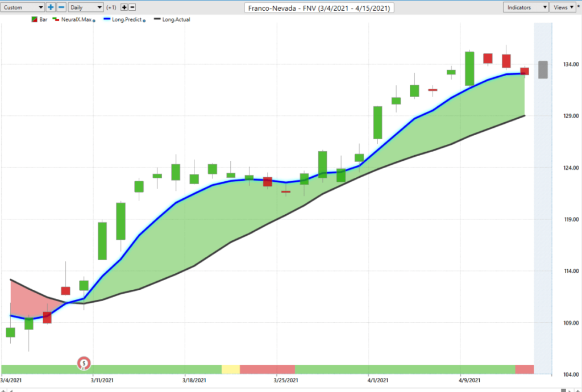This screenshot has height=392, width=582.
Task: Click the 129.00 price axis label
Action: pyautogui.click(x=571, y=116)
